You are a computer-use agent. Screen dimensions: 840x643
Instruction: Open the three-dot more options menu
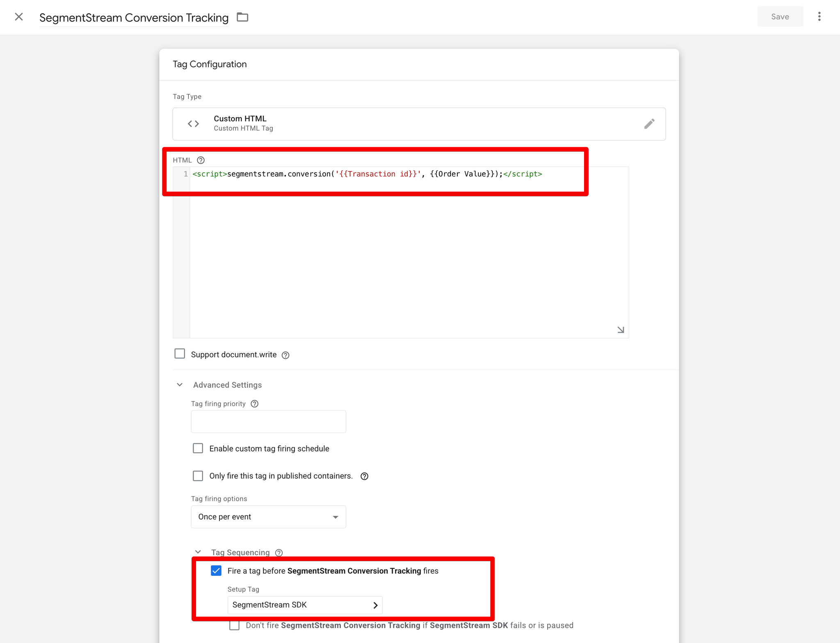(819, 17)
